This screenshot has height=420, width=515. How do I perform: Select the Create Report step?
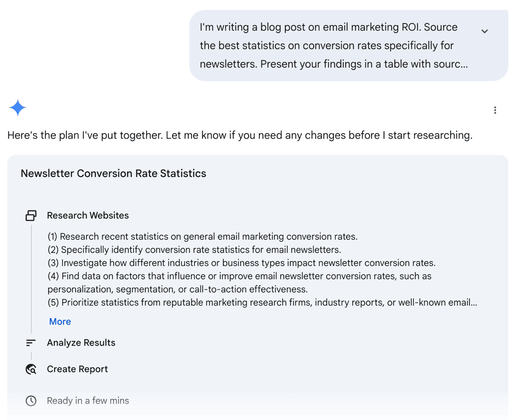coord(77,369)
